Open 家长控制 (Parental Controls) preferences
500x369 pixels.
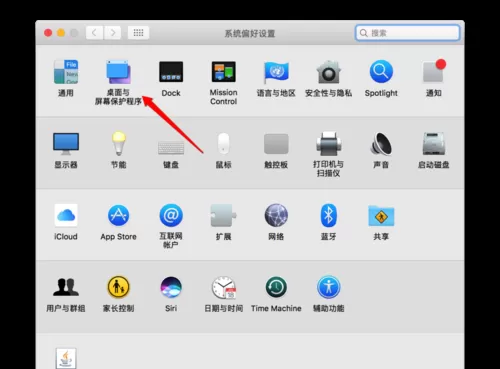pos(118,287)
